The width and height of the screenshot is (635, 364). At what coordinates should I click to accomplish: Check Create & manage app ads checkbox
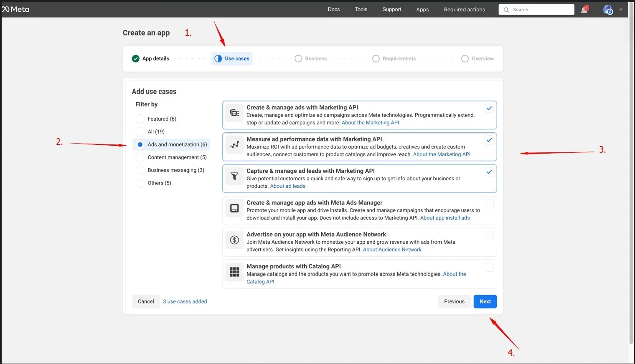489,204
